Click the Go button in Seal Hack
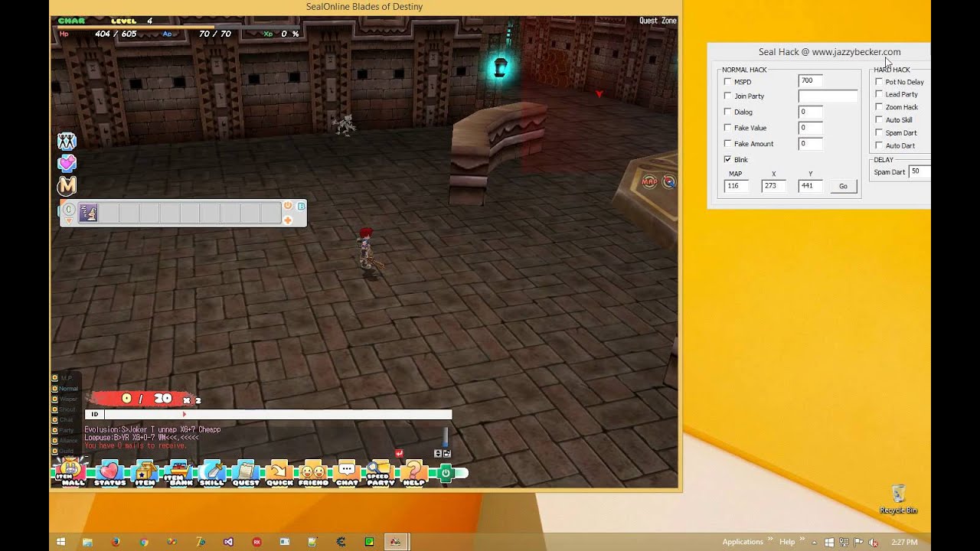 843,186
